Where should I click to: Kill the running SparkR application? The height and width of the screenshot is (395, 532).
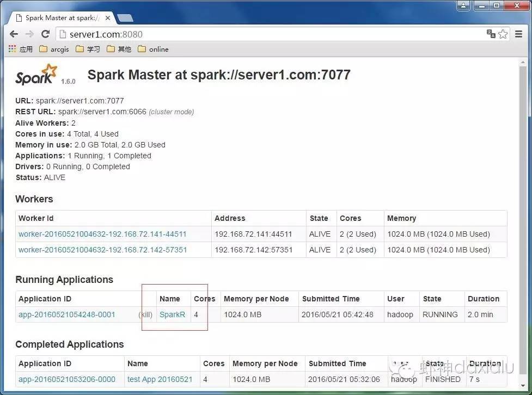click(145, 314)
